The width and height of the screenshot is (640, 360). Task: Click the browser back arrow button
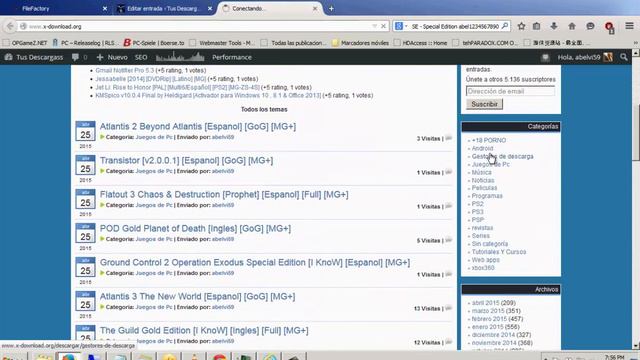pyautogui.click(x=10, y=26)
